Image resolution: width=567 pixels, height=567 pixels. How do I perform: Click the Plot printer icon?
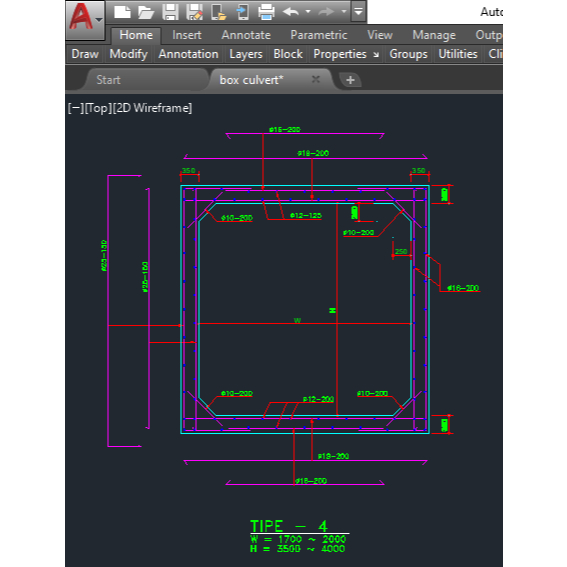(x=267, y=12)
